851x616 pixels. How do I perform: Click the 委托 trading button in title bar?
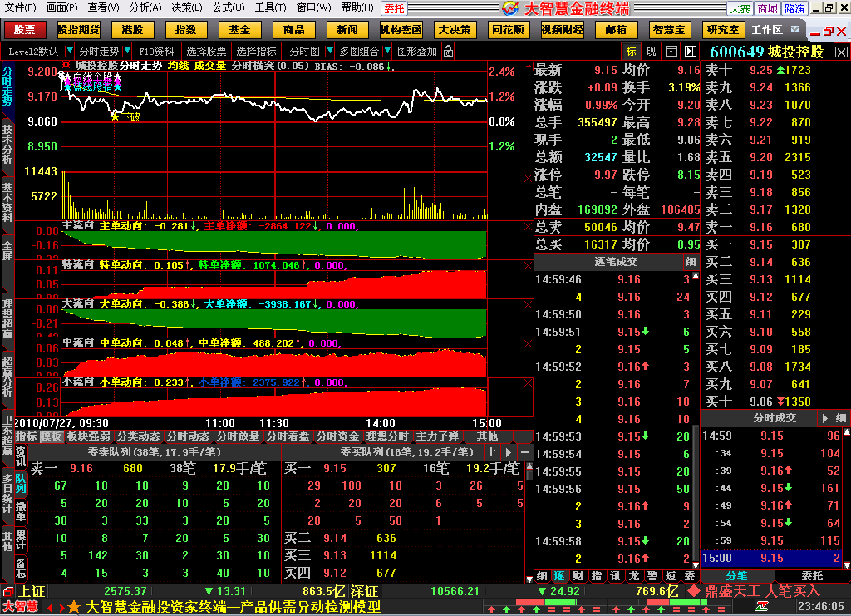pyautogui.click(x=394, y=8)
